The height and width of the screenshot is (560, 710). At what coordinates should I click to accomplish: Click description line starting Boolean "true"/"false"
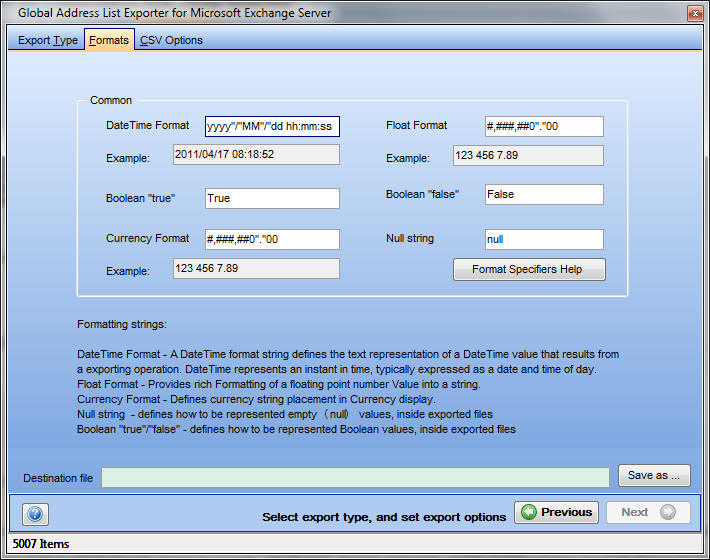coord(296,429)
